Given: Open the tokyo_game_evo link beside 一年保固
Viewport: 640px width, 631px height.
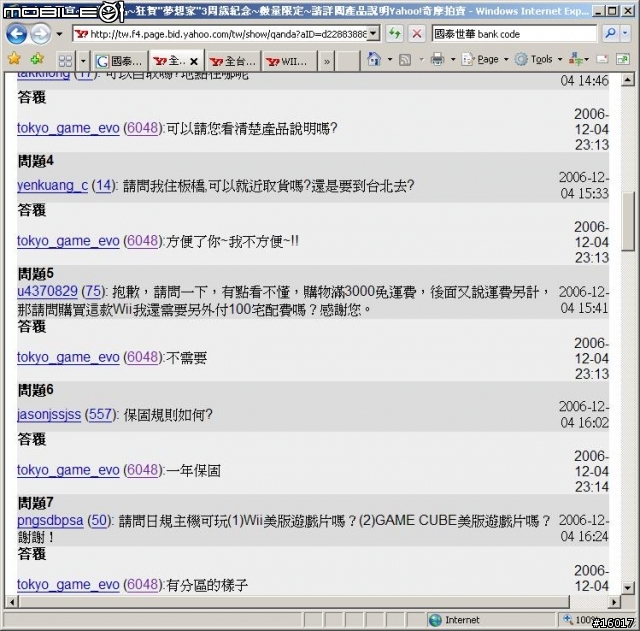Looking at the screenshot, I should coord(68,470).
